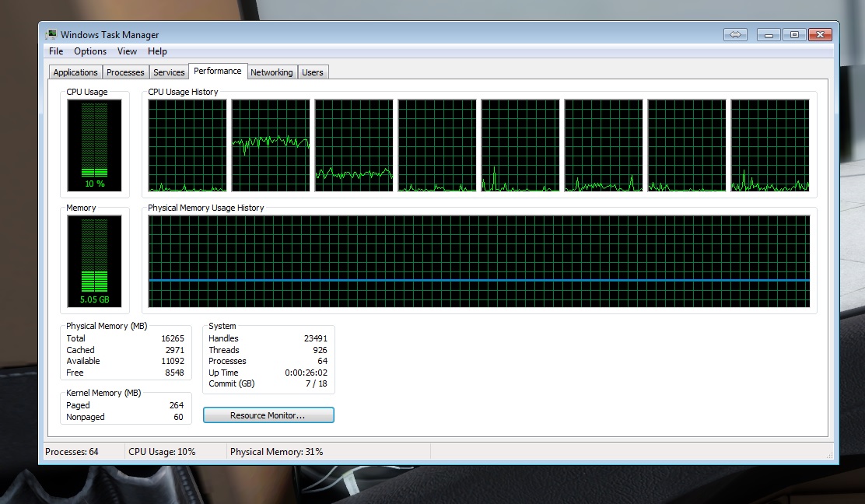Click the 'Kernel Memory (MB)' group label

coord(103,393)
